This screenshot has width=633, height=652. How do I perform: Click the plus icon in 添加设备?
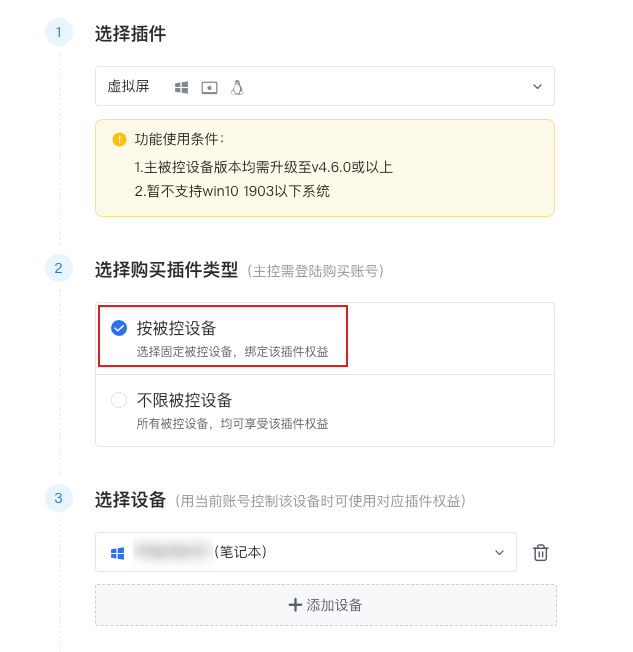coord(295,605)
